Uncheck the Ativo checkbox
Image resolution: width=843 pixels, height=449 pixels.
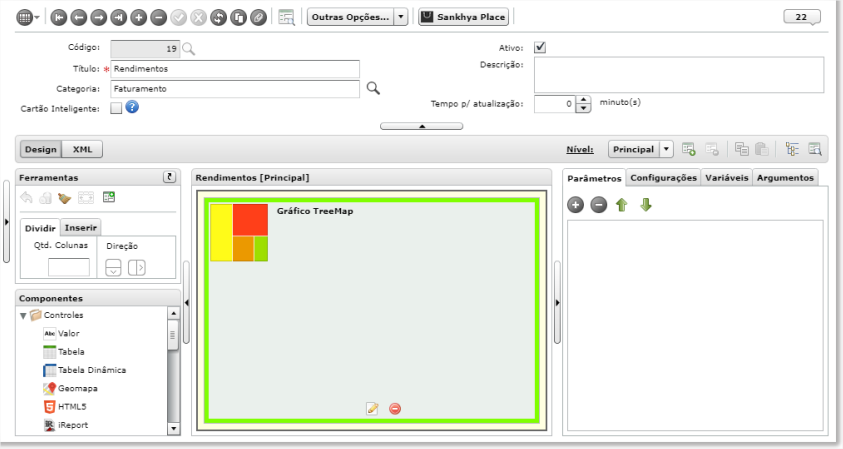tap(540, 47)
